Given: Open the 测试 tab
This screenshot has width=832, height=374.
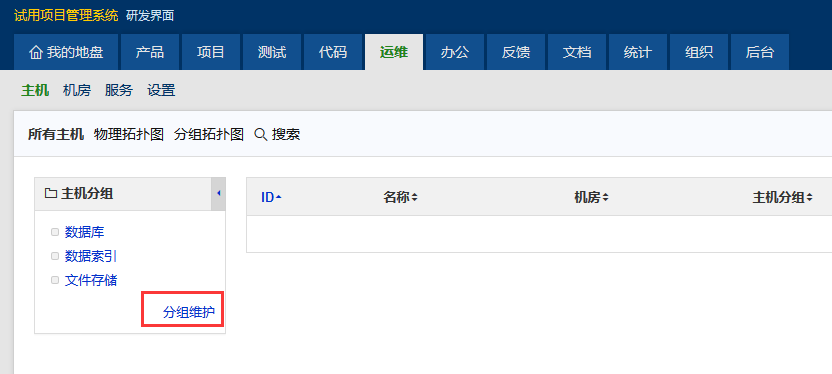Looking at the screenshot, I should (272, 52).
